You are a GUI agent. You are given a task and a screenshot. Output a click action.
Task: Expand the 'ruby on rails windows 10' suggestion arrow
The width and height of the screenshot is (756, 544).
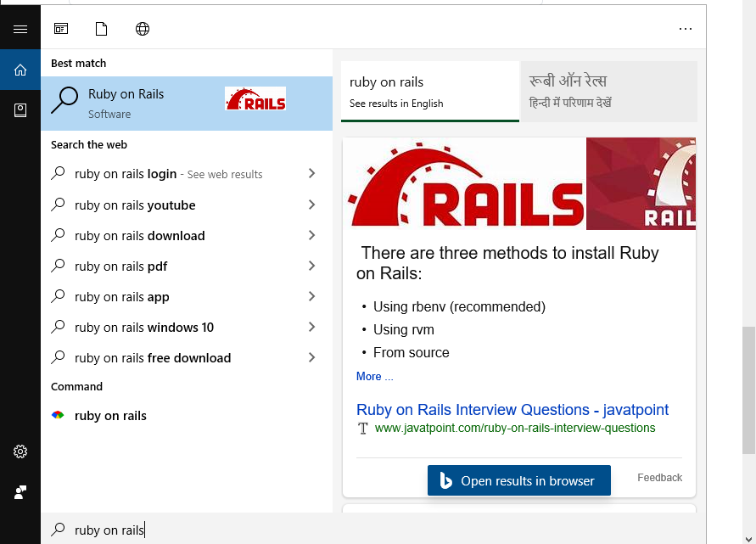[311, 327]
